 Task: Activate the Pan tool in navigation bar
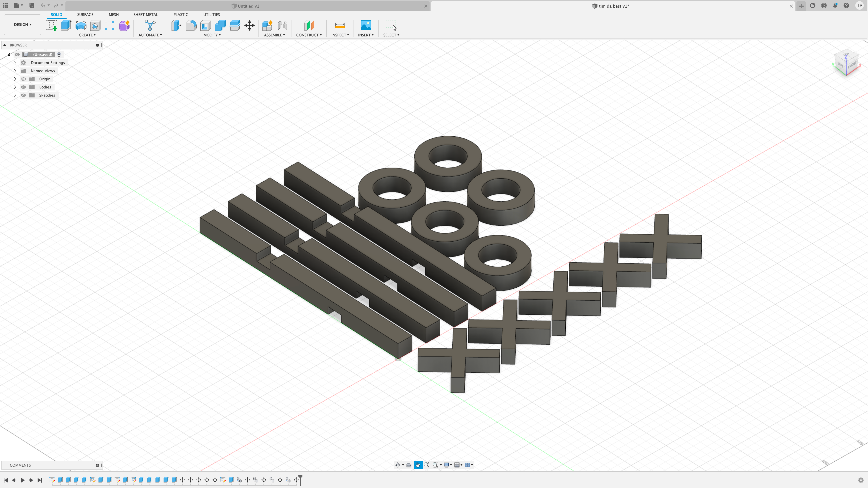pyautogui.click(x=418, y=465)
